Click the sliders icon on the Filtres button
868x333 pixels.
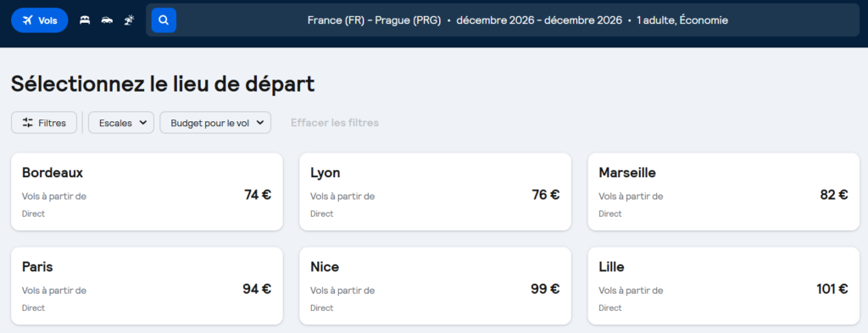[28, 123]
